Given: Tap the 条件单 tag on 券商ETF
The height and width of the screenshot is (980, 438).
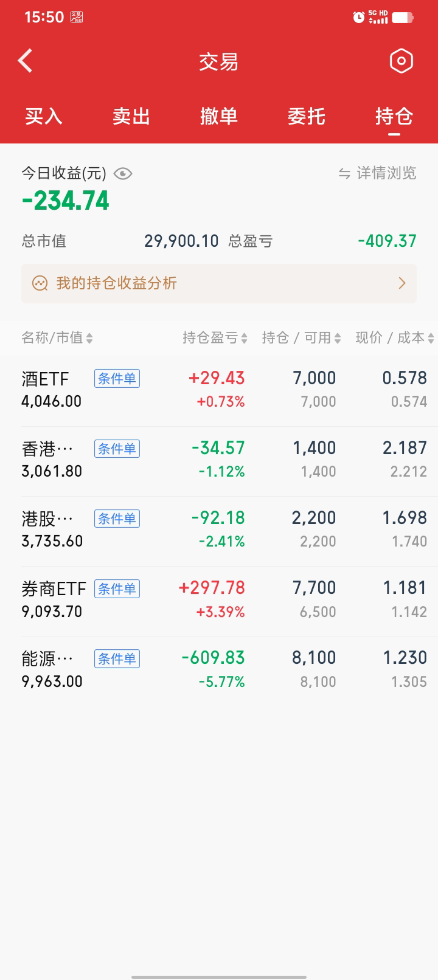Looking at the screenshot, I should [117, 588].
